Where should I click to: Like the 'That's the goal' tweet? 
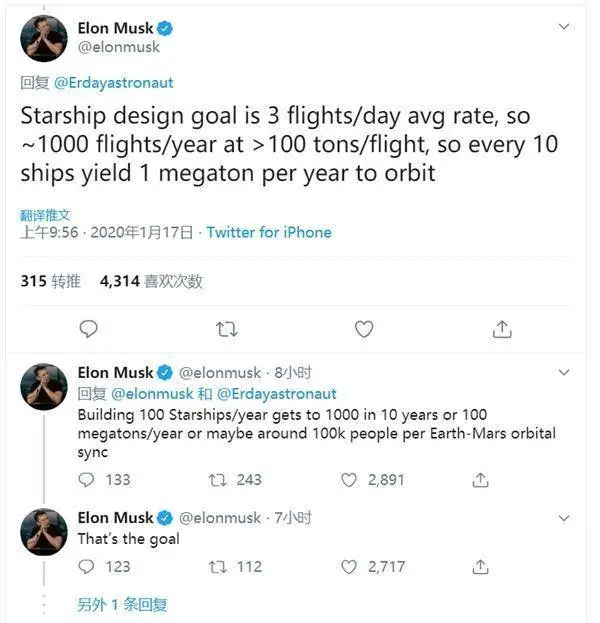click(x=348, y=567)
